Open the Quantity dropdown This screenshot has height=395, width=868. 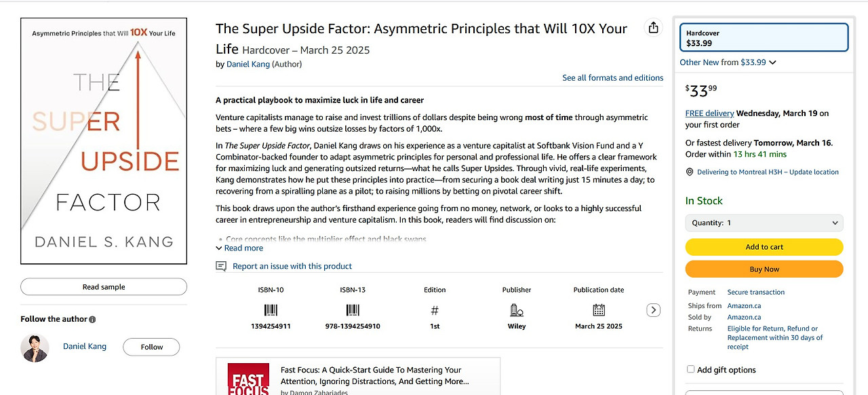(764, 223)
